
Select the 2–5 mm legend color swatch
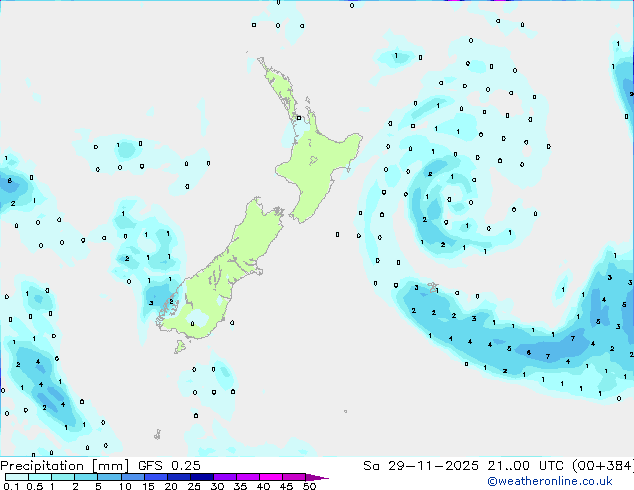click(x=86, y=477)
